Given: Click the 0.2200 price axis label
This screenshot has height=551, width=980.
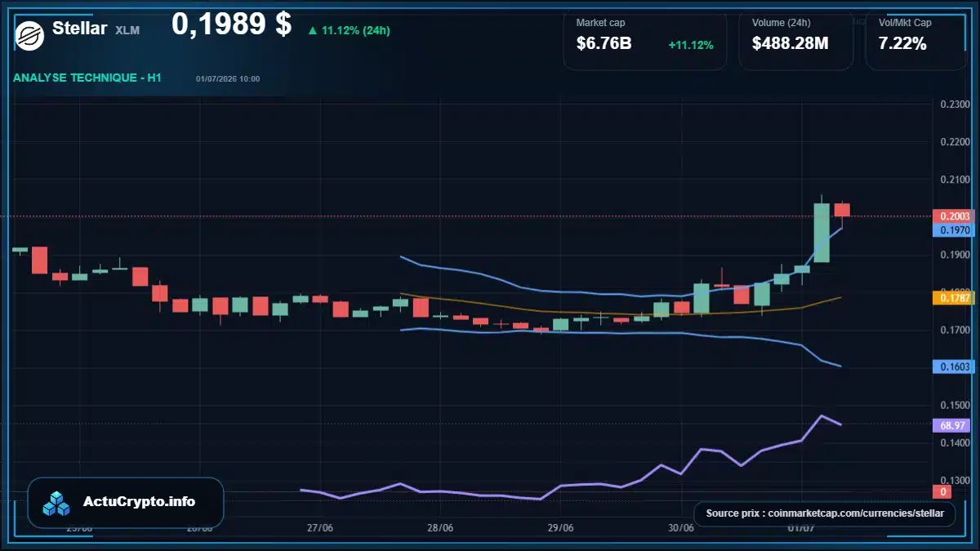Looking at the screenshot, I should 955,142.
